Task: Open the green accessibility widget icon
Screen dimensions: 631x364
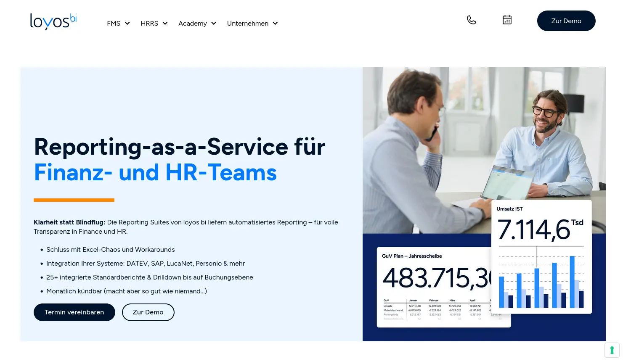Action: click(612, 350)
